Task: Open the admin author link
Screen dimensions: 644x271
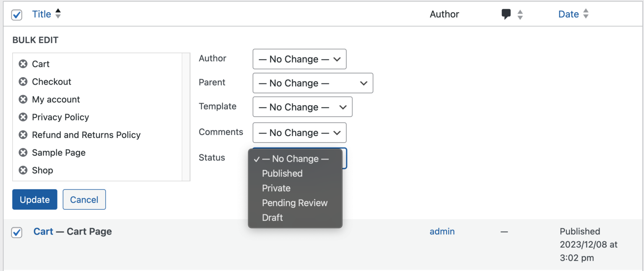Action: pos(442,231)
